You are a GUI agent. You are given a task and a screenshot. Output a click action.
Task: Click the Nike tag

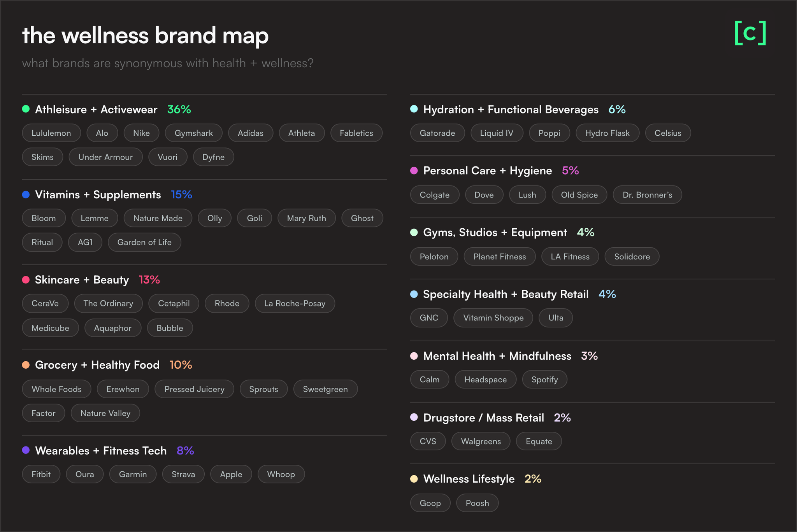click(x=141, y=133)
